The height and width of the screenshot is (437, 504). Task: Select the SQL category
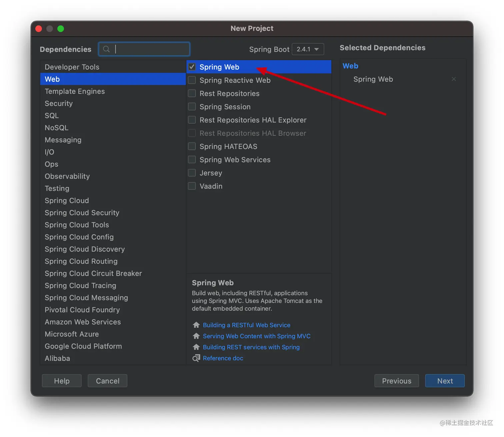click(x=113, y=115)
